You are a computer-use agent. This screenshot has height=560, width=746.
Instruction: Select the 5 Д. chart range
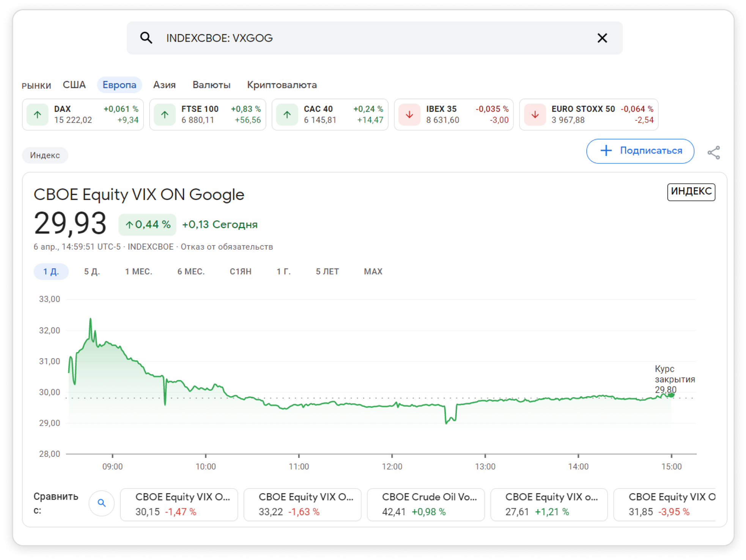click(92, 272)
